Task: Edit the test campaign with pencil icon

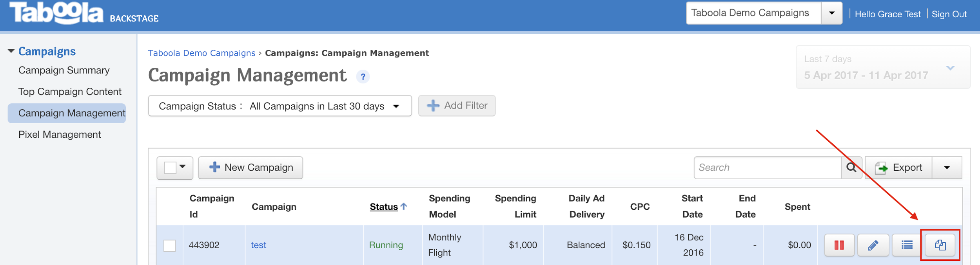Action: pos(873,245)
